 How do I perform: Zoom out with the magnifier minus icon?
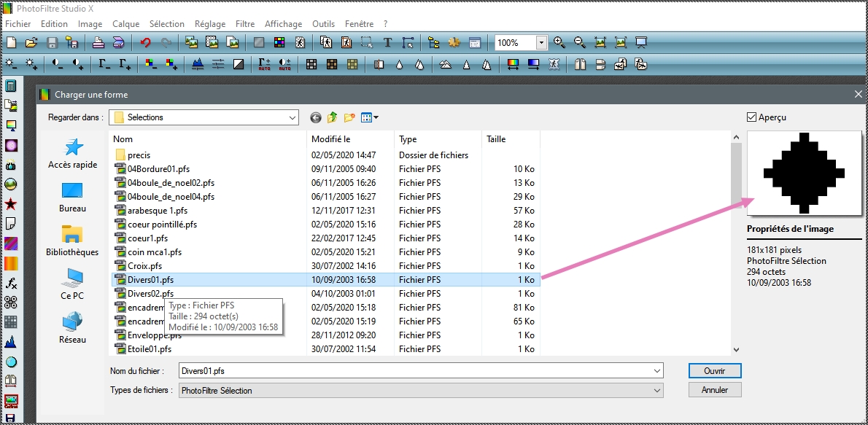(580, 42)
